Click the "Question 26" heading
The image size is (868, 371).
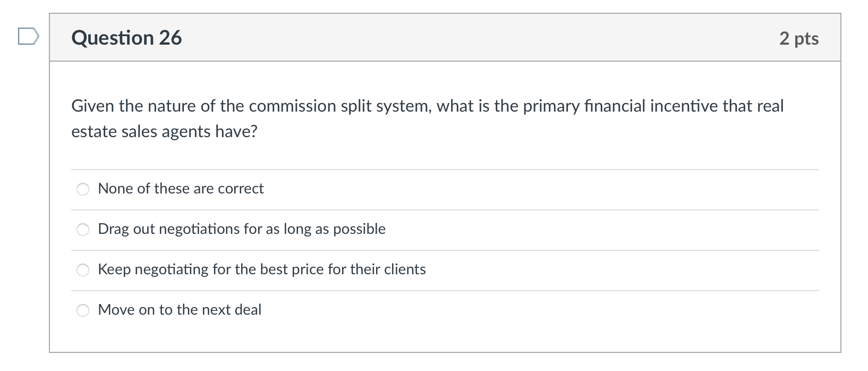click(126, 38)
